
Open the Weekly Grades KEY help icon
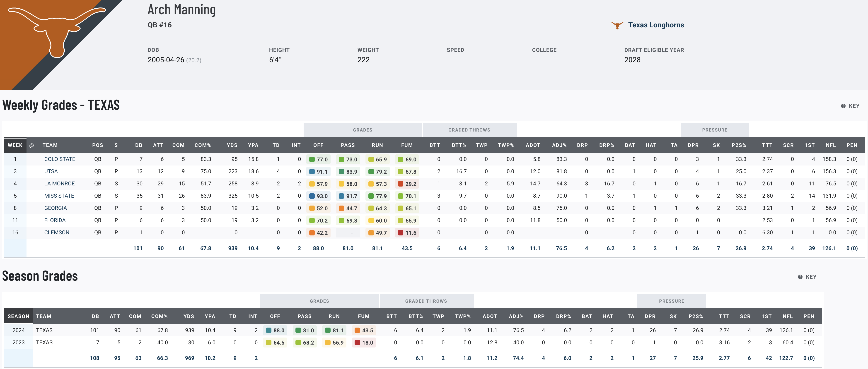click(x=843, y=106)
